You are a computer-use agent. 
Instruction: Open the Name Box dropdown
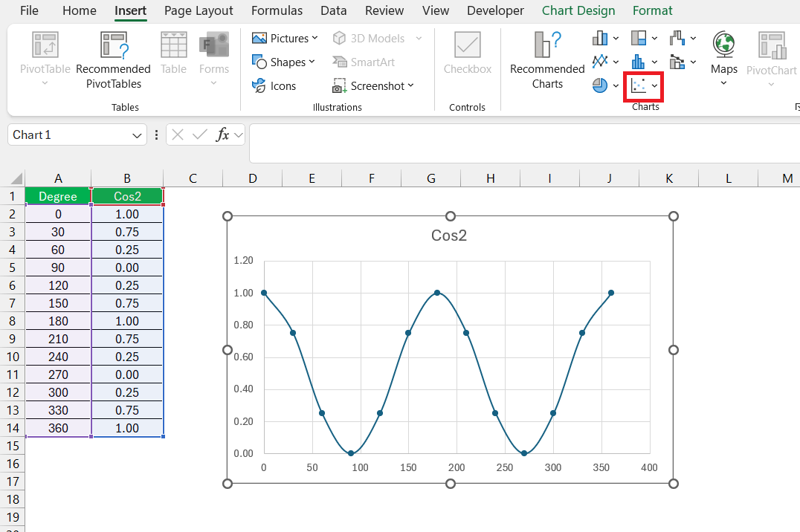tap(137, 135)
